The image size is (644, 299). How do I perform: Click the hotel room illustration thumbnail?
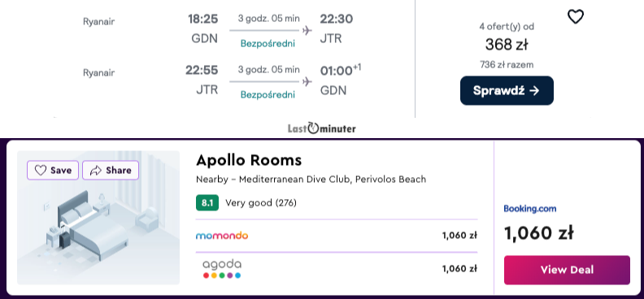coord(98,218)
